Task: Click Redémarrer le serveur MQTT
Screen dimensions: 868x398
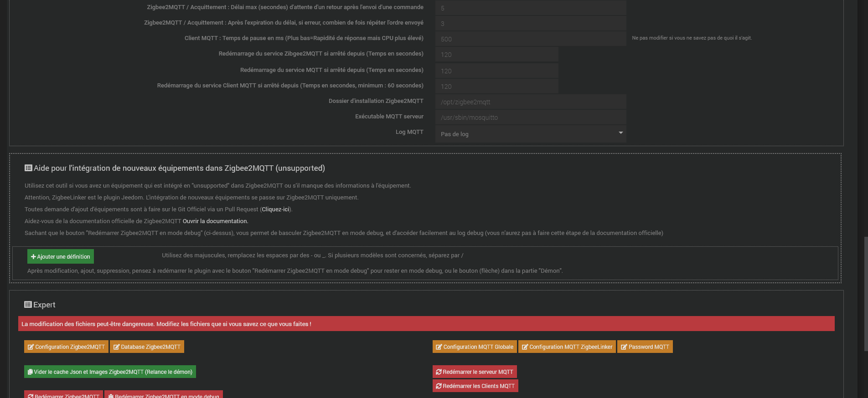Action: 475,372
